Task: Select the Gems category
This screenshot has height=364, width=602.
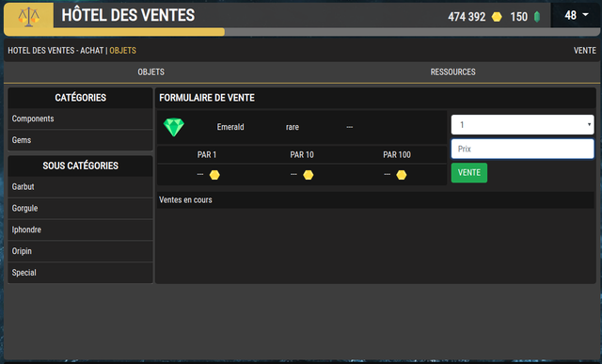Action: pos(80,140)
